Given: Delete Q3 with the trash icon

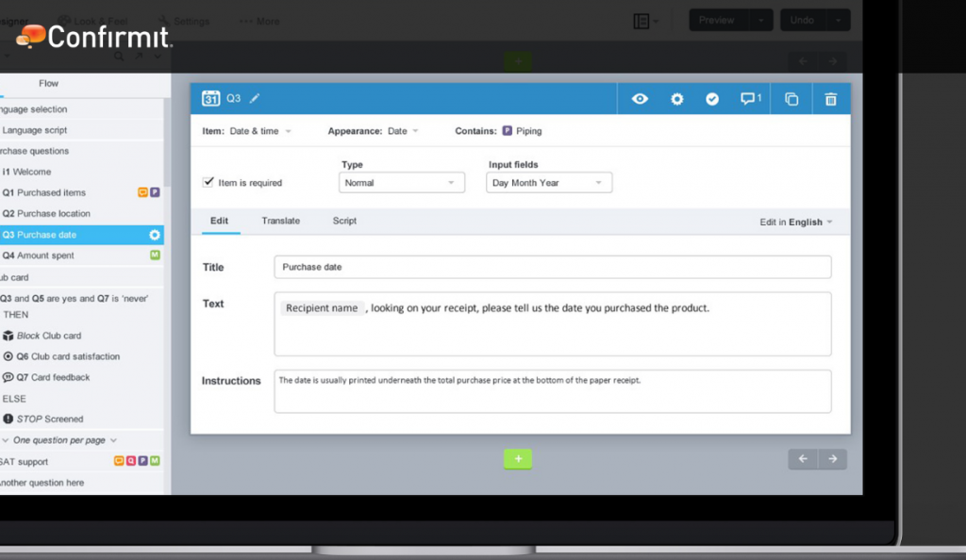Looking at the screenshot, I should point(831,98).
